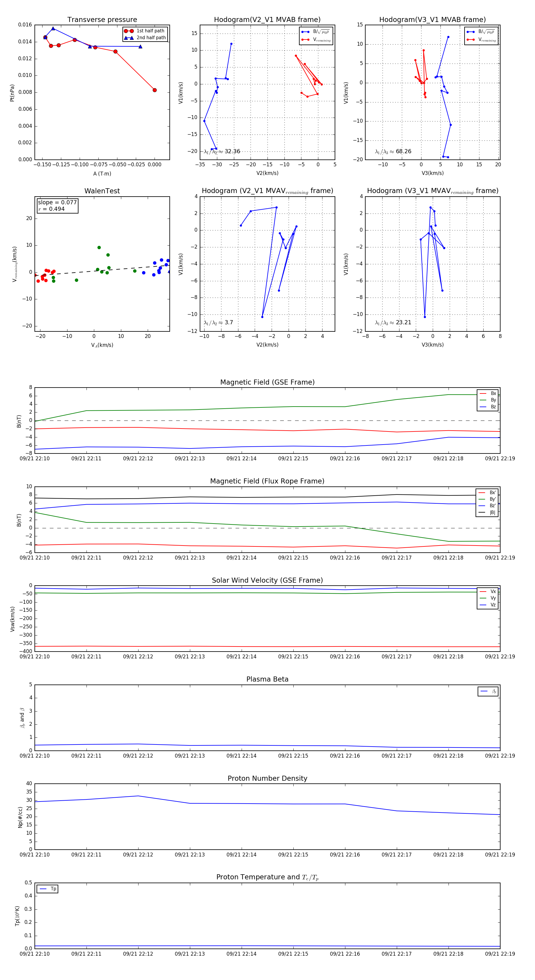Click the 'Magnetic Field (Flux Rope Frame)' title
This screenshot has width=535, height=980.
pos(267,481)
